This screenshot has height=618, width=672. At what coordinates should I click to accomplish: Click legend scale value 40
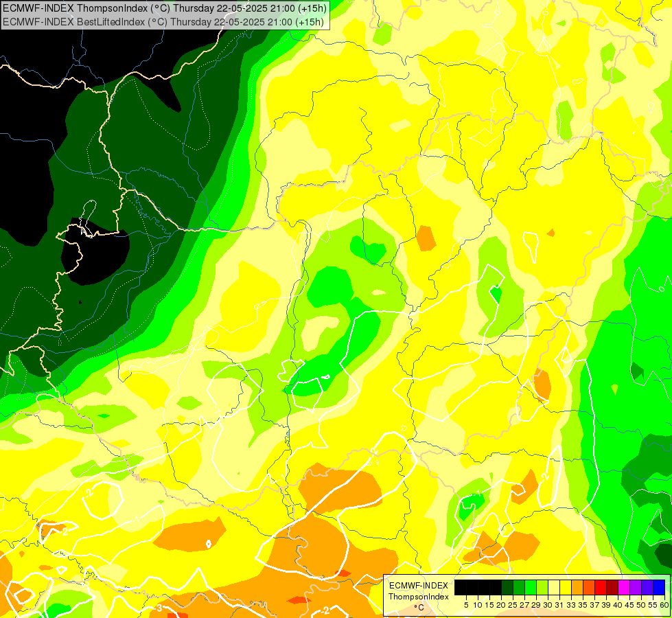[x=618, y=605]
